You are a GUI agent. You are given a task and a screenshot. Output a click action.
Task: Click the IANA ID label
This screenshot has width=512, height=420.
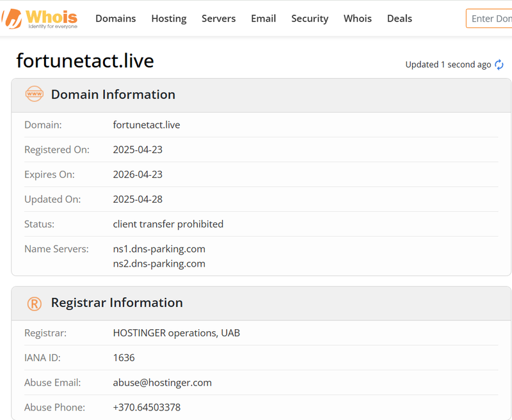click(42, 358)
